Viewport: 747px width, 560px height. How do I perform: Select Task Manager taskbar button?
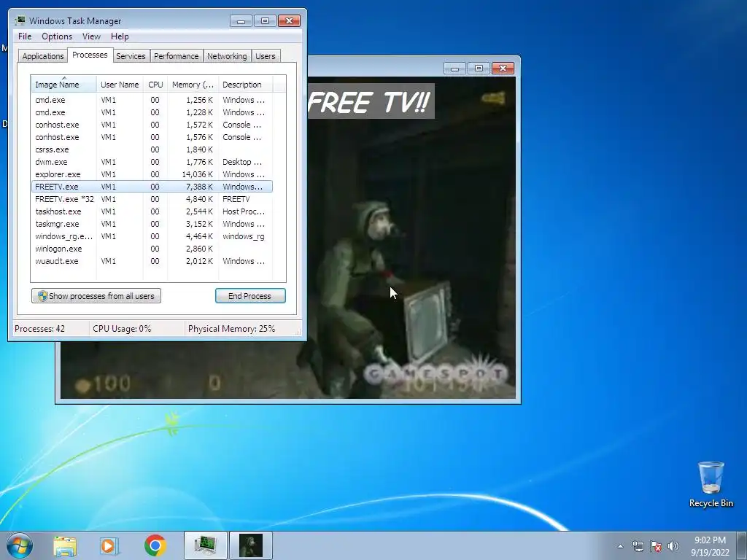tap(206, 545)
